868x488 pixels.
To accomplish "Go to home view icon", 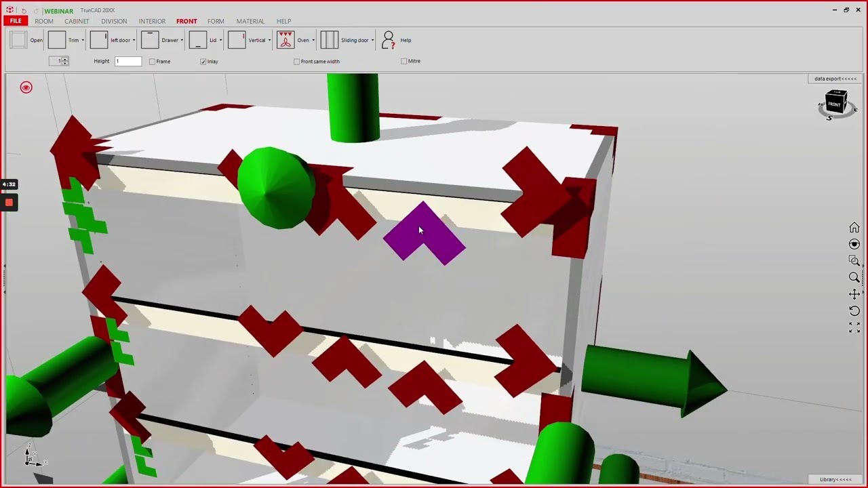I will (x=854, y=228).
